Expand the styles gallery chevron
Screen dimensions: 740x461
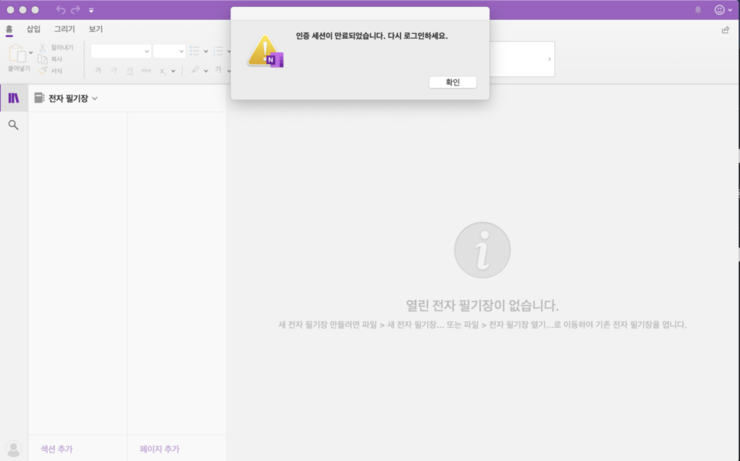point(549,59)
